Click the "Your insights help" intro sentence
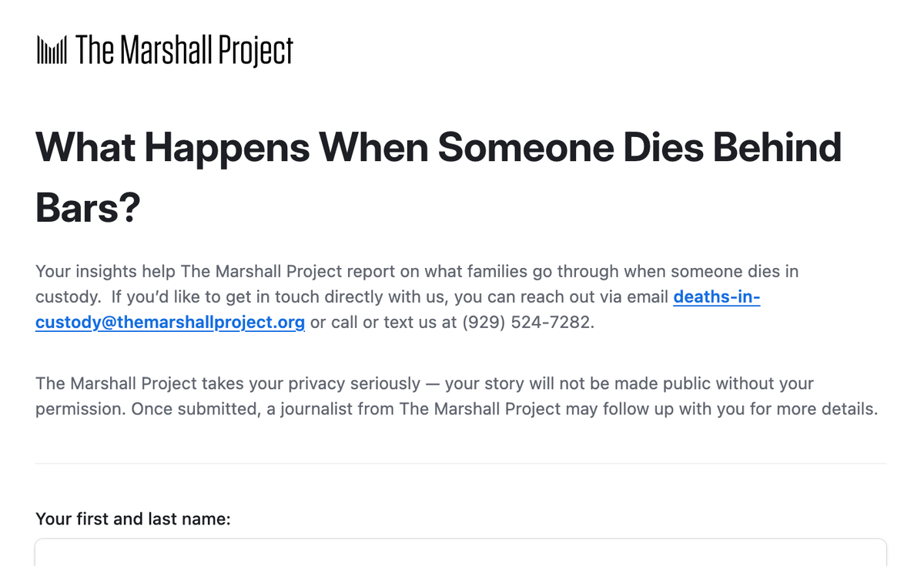This screenshot has height=566, width=924. click(x=105, y=271)
